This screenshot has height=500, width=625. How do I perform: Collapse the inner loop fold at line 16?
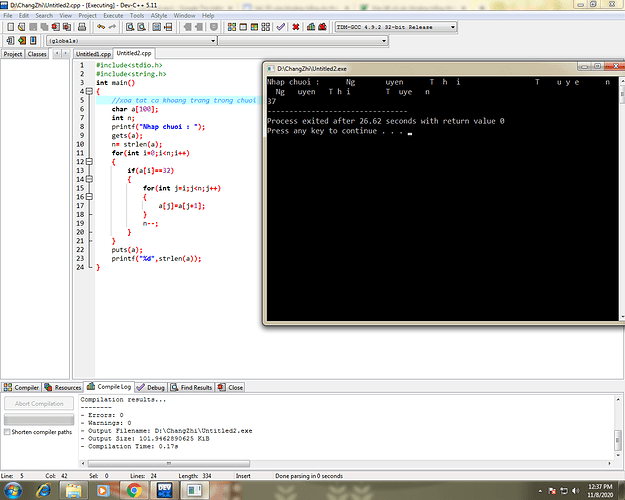pyautogui.click(x=89, y=197)
